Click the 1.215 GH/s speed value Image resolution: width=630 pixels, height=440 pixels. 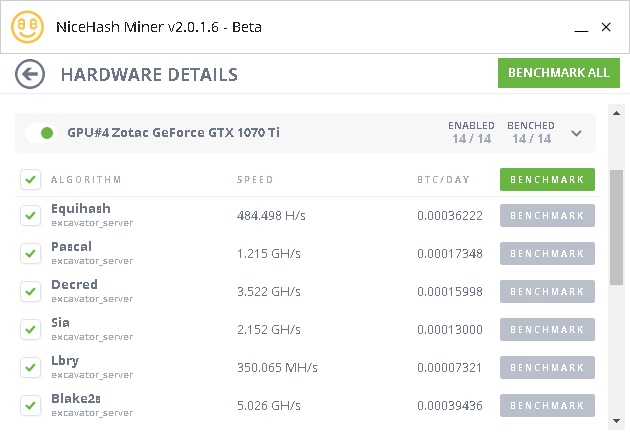pos(269,254)
